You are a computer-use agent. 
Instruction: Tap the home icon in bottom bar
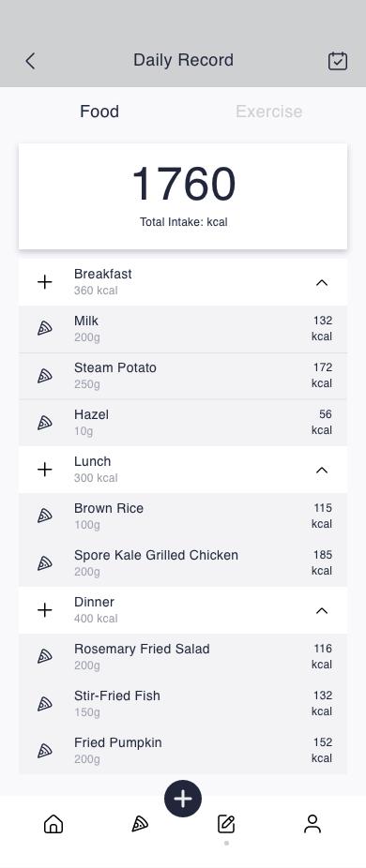[53, 824]
